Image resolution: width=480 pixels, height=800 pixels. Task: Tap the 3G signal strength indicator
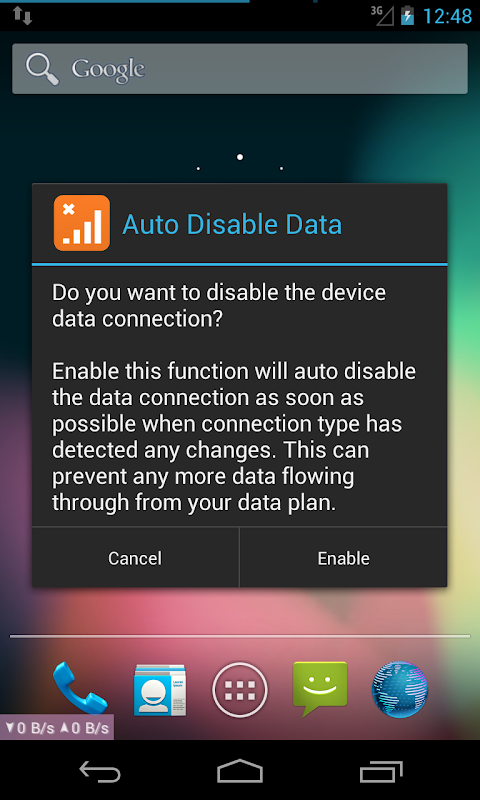click(x=383, y=15)
